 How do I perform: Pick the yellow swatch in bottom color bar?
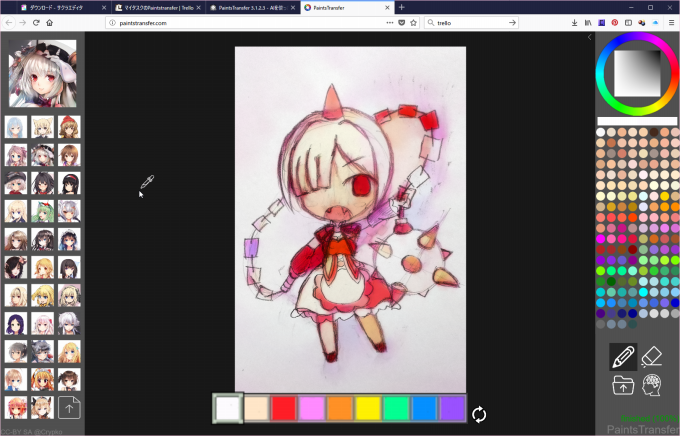[x=368, y=408]
